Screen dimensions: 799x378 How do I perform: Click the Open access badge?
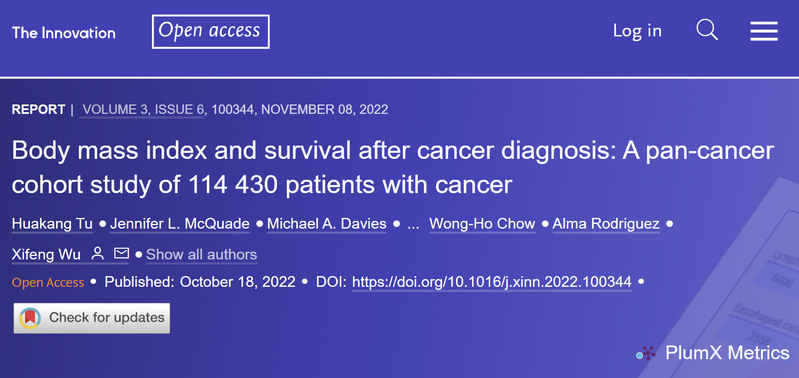click(x=210, y=32)
